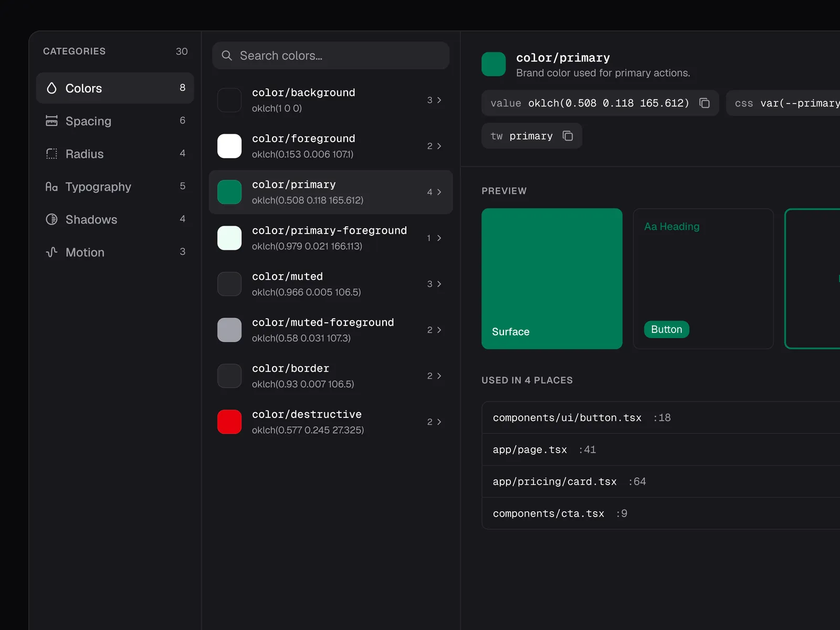Open the Spacing category

[115, 121]
